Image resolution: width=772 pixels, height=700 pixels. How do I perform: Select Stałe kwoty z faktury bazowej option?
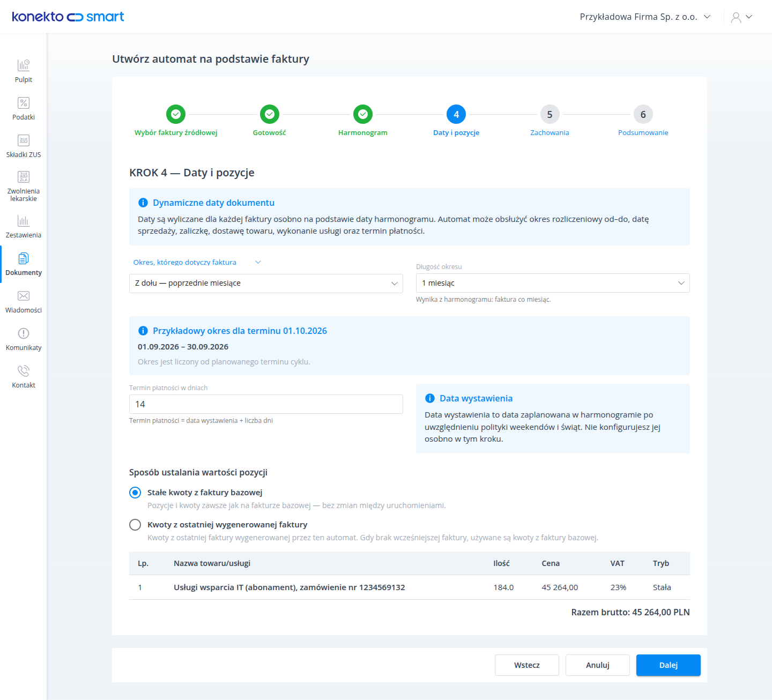coord(135,493)
